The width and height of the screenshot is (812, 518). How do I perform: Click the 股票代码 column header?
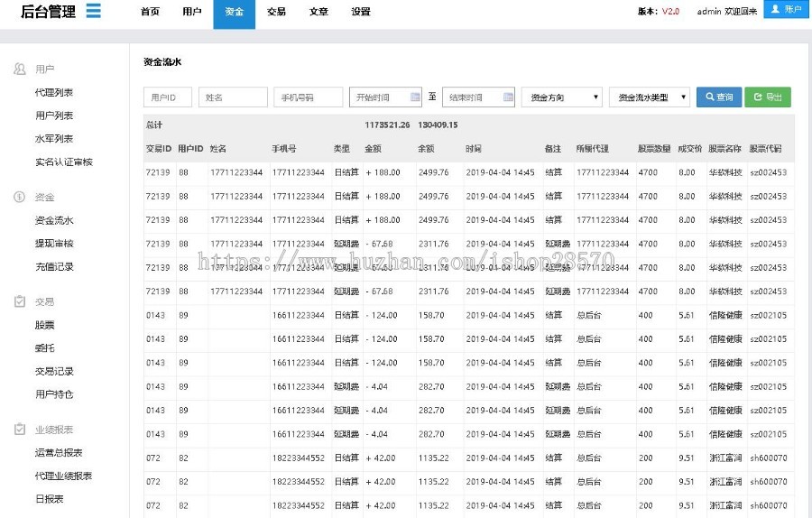(x=765, y=149)
